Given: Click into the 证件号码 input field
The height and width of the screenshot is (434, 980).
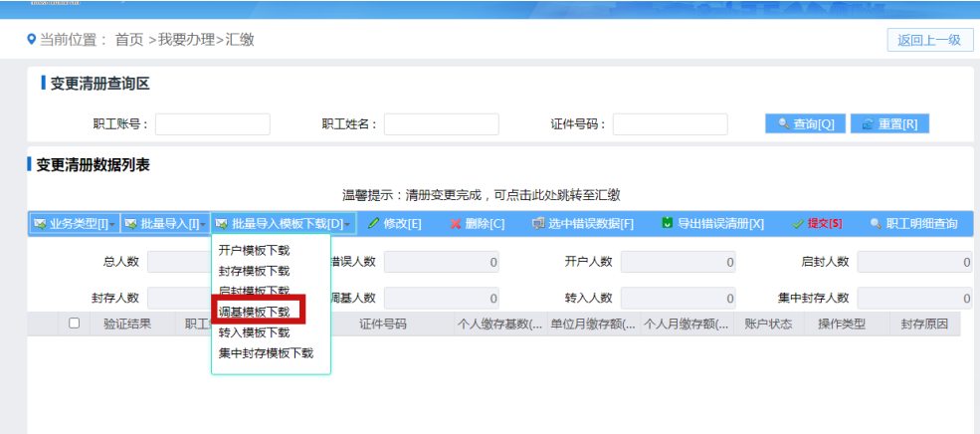Looking at the screenshot, I should pos(670,123).
